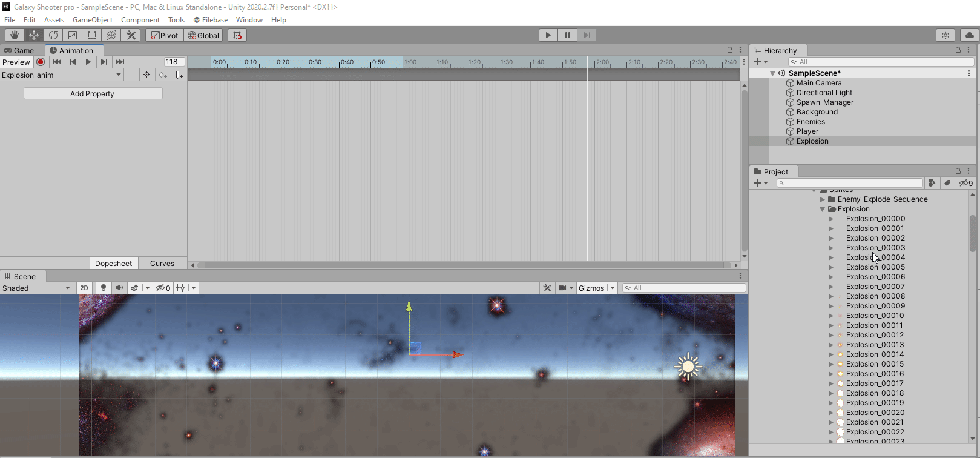The width and height of the screenshot is (980, 458).
Task: Toggle Pivot handle position
Action: point(165,35)
